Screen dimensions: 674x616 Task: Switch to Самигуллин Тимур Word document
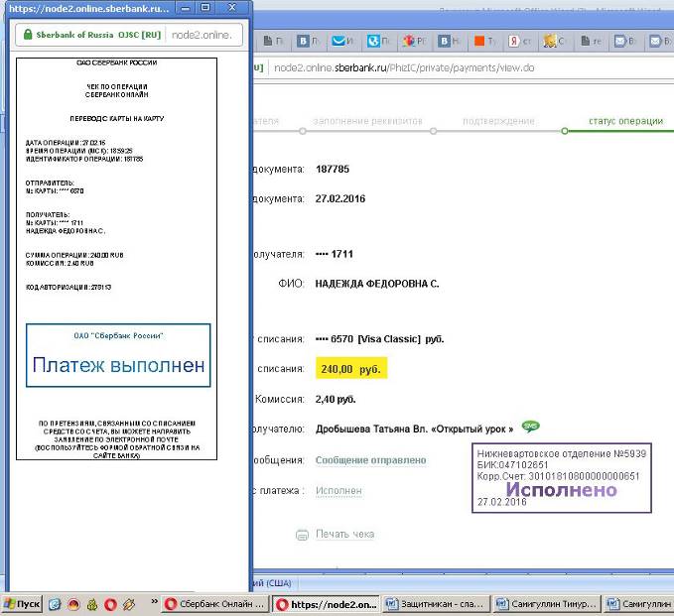tap(547, 604)
